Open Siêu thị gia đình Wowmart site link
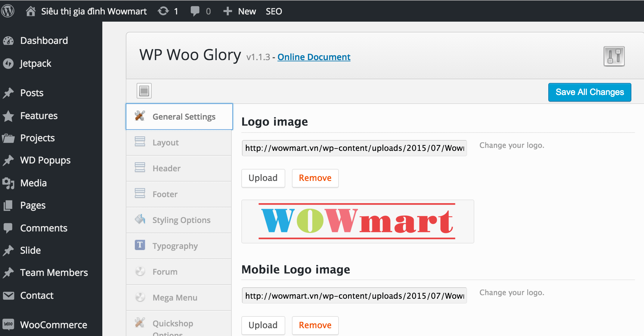Viewport: 644px width, 336px height. [x=94, y=11]
